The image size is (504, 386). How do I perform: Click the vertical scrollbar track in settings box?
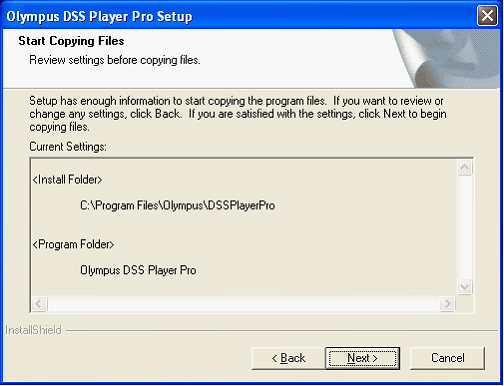465,227
